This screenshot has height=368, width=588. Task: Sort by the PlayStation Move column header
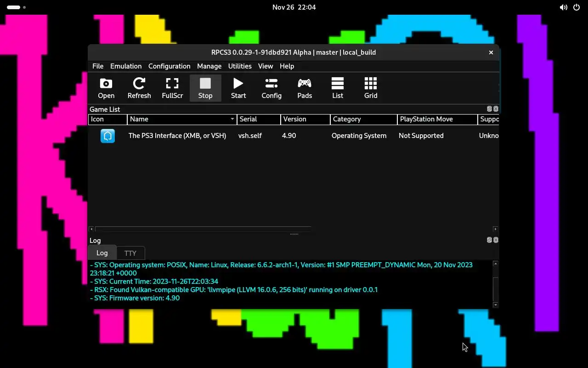point(437,119)
